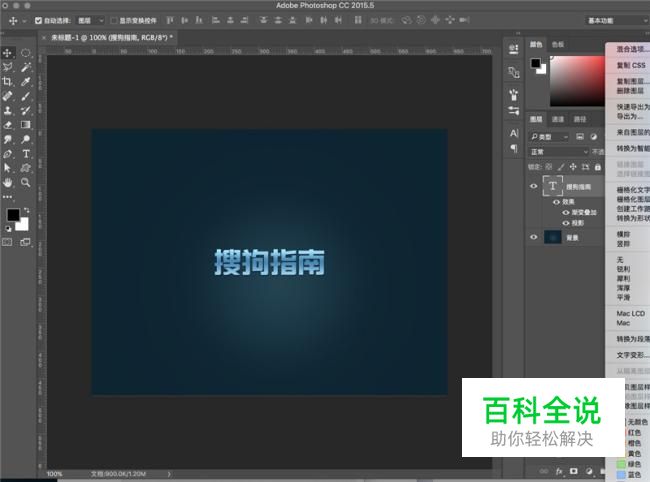Toggle lock image pixels brush icon
This screenshot has height=482, width=650.
[561, 167]
